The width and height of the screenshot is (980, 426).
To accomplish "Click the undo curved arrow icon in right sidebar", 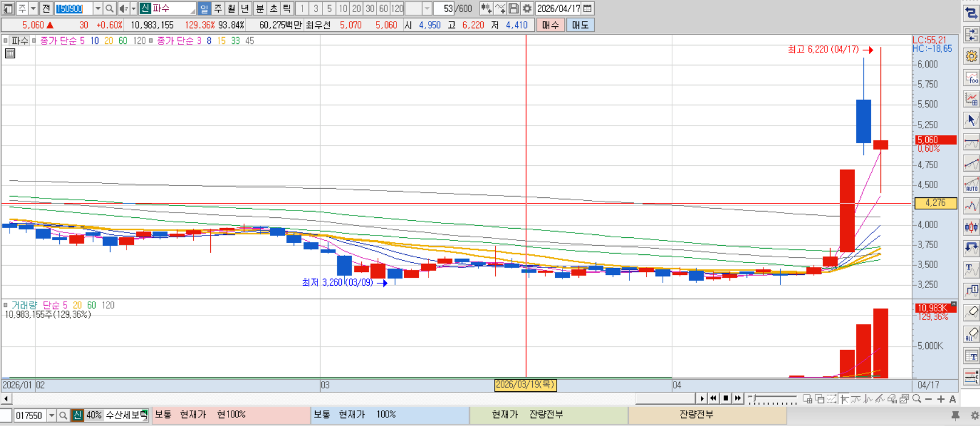I will [x=971, y=249].
